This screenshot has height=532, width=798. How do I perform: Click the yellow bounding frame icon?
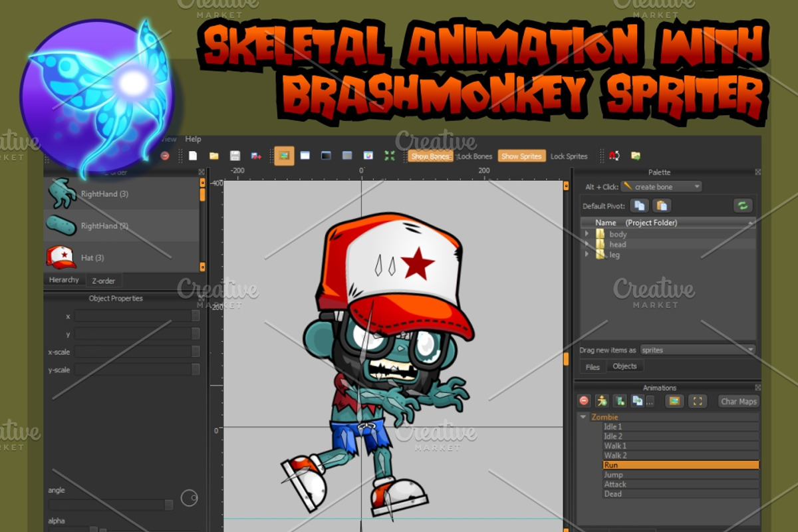(x=697, y=401)
